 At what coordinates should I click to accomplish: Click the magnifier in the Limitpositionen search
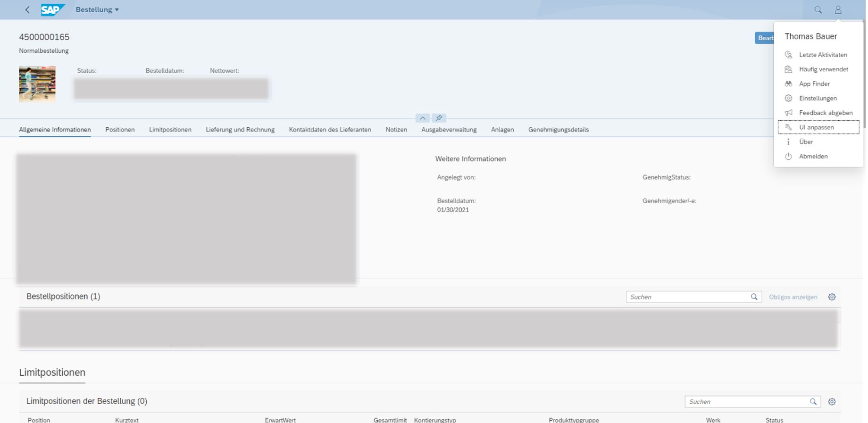(x=813, y=402)
